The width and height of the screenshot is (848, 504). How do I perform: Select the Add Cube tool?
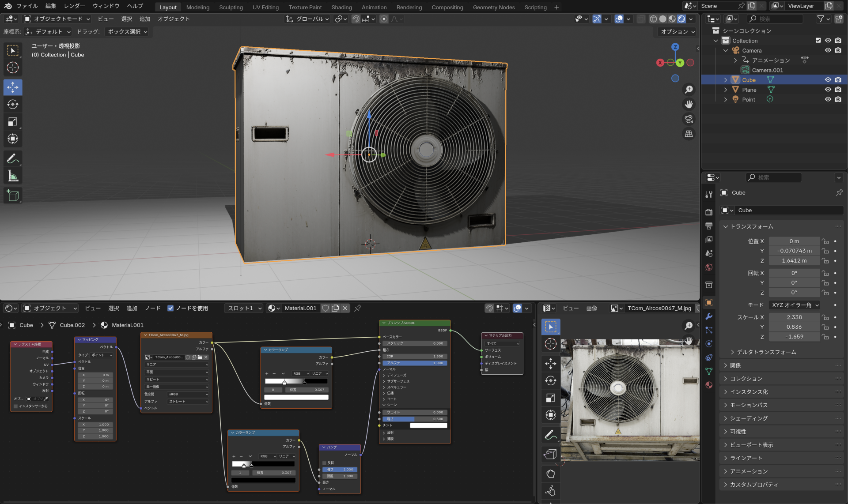click(x=13, y=196)
